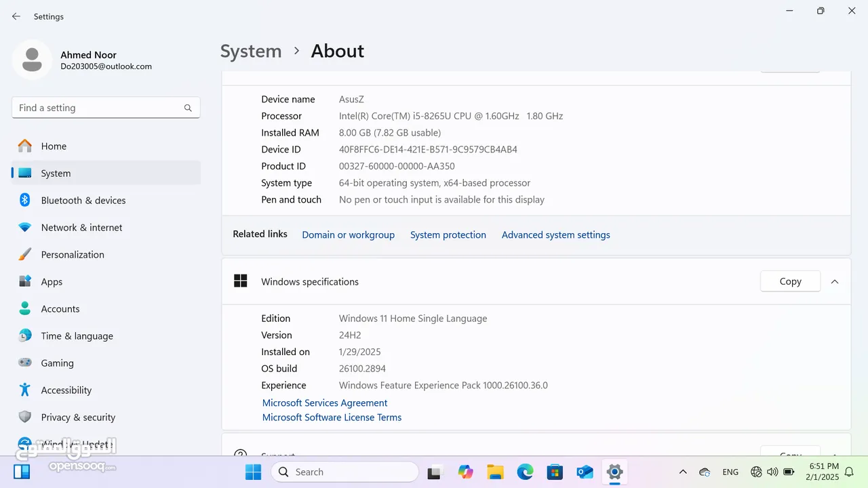Launch Microsoft Edge from the taskbar
868x488 pixels.
tap(525, 472)
